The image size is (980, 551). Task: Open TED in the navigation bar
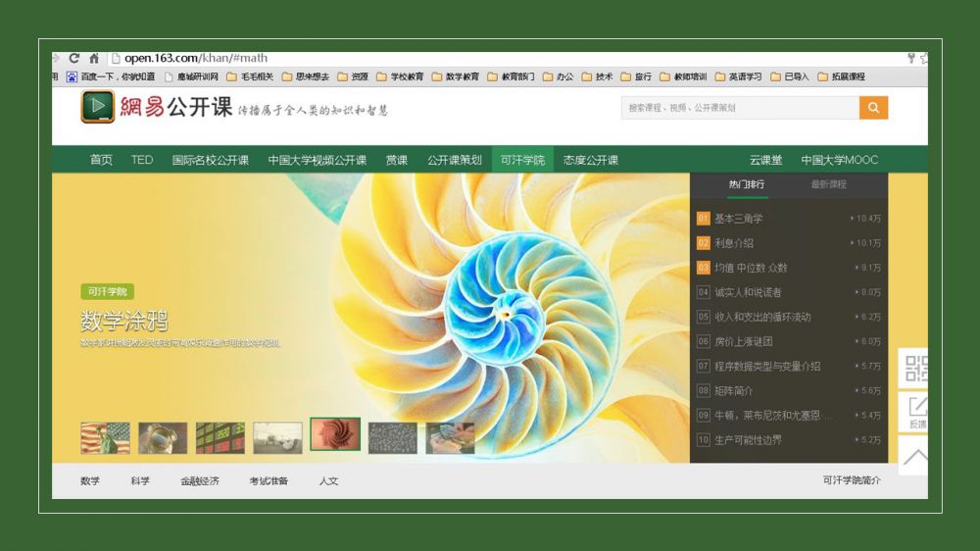pos(142,160)
